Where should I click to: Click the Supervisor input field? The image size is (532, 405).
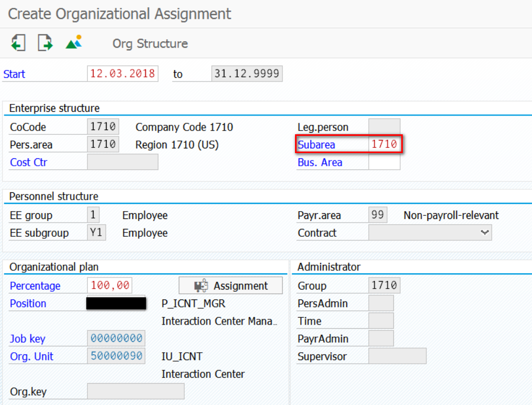tap(398, 356)
